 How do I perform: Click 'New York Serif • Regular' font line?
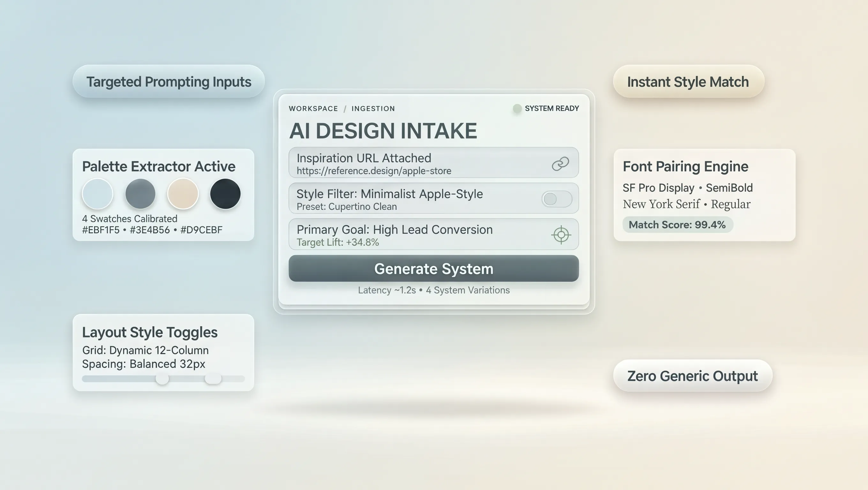(x=687, y=204)
